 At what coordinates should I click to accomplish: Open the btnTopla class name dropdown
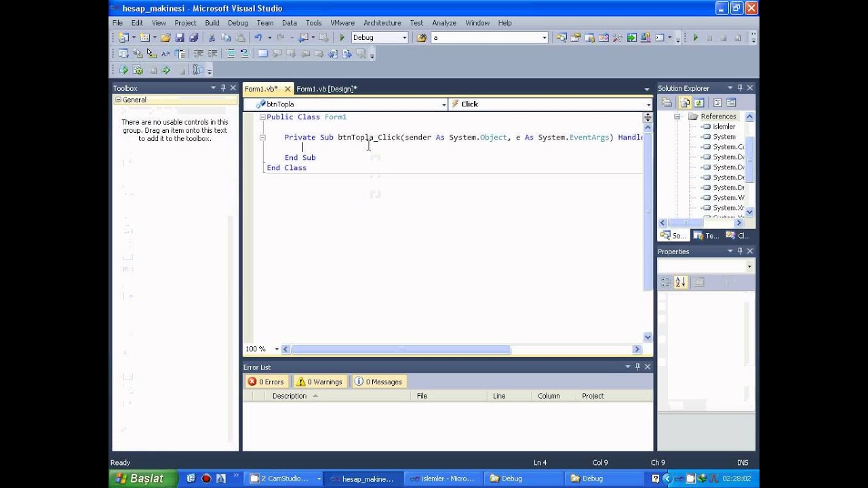tap(444, 104)
